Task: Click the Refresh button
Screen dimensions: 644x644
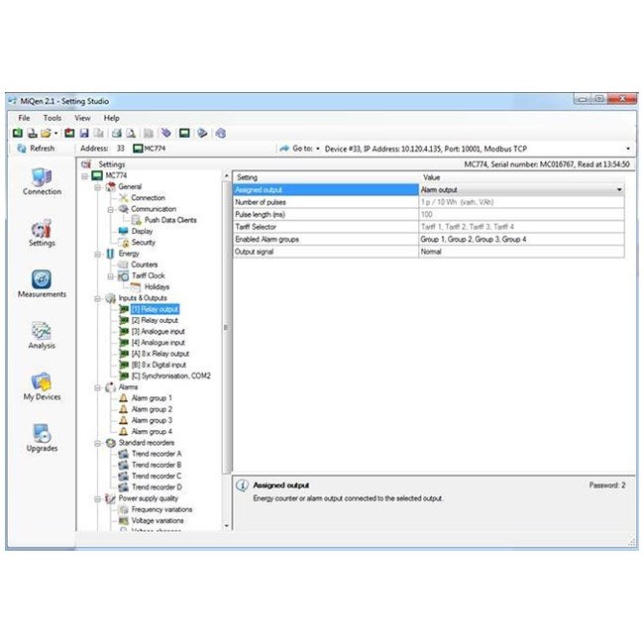Action: 36,149
